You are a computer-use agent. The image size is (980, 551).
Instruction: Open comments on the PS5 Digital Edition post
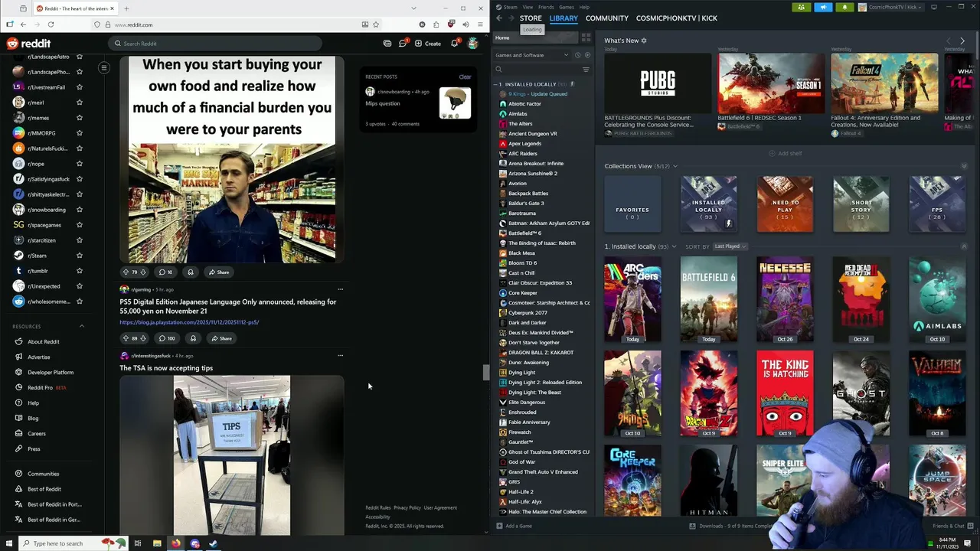pos(166,338)
